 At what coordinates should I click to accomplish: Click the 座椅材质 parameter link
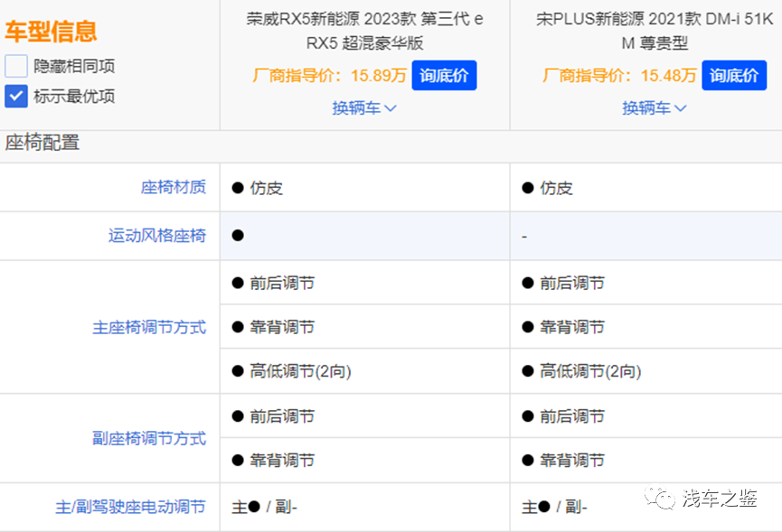coord(173,187)
